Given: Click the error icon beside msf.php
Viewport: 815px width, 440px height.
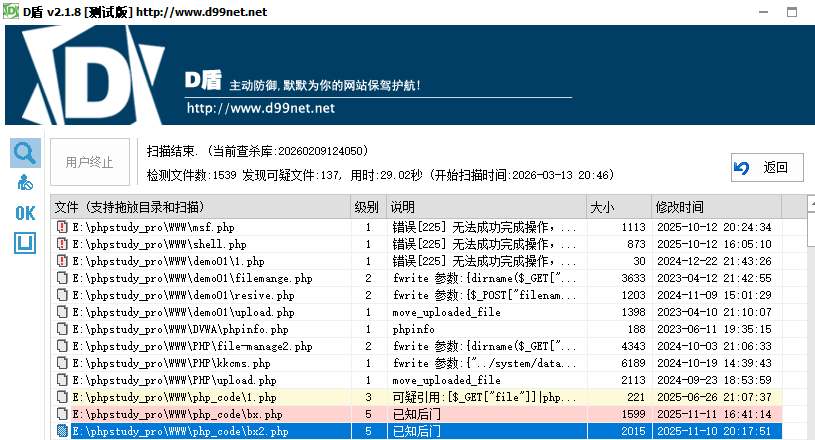Looking at the screenshot, I should click(62, 227).
